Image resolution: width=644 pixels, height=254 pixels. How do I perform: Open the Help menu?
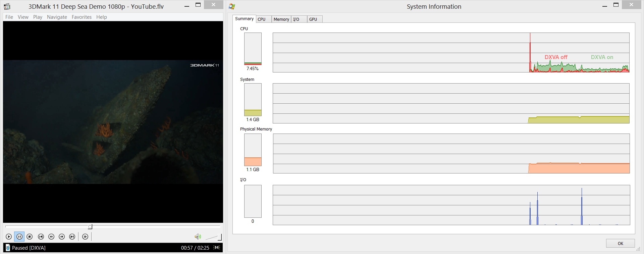click(102, 17)
